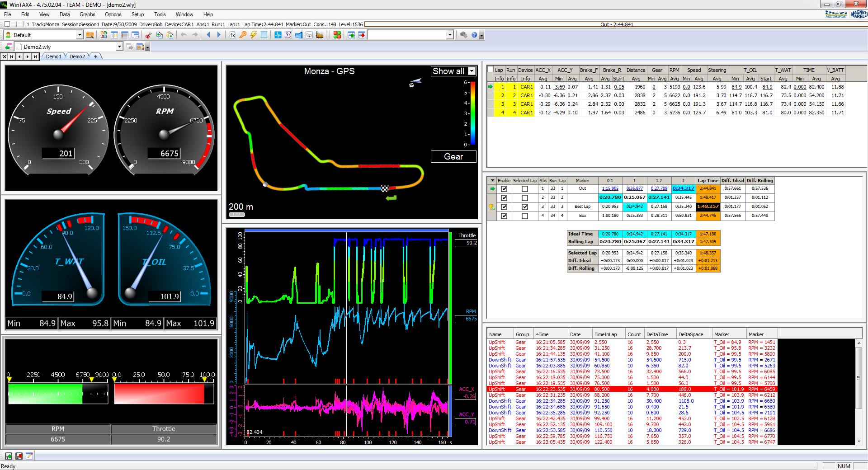Click the green up arrow export icon
868x470 pixels.
click(x=351, y=35)
